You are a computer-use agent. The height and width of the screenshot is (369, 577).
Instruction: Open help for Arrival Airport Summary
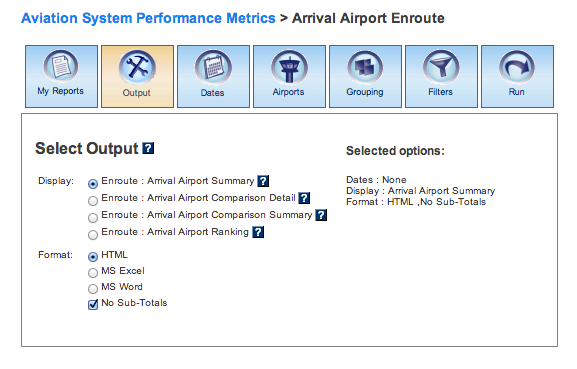[263, 181]
